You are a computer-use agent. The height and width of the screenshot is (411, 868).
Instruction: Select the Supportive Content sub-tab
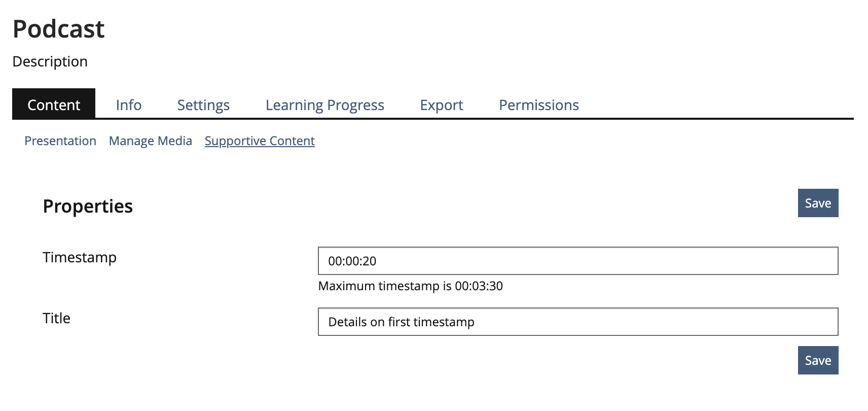click(x=260, y=141)
